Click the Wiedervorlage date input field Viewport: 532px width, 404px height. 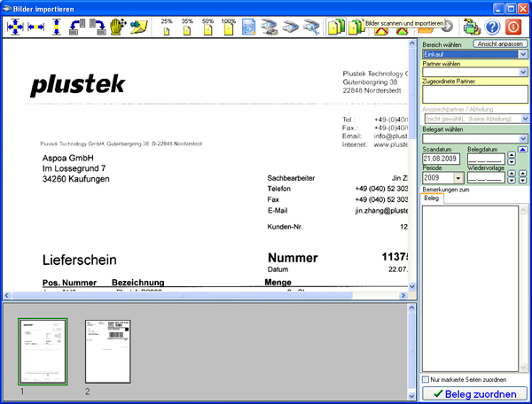click(x=486, y=177)
